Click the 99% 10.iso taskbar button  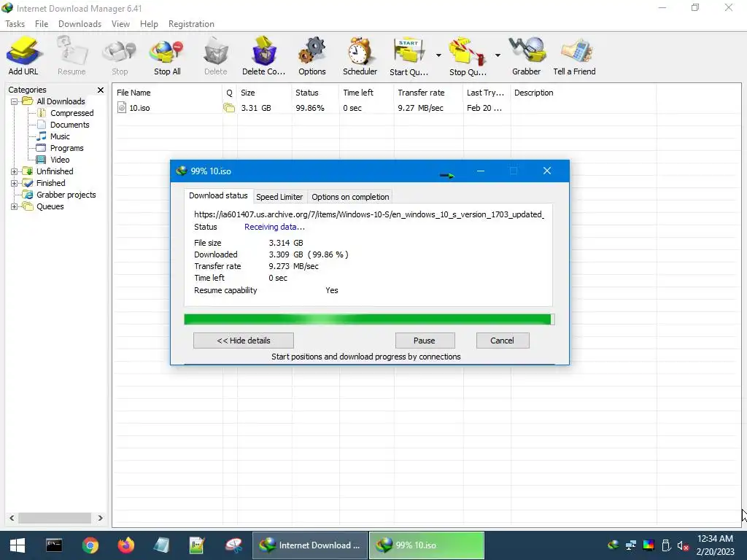coord(427,545)
